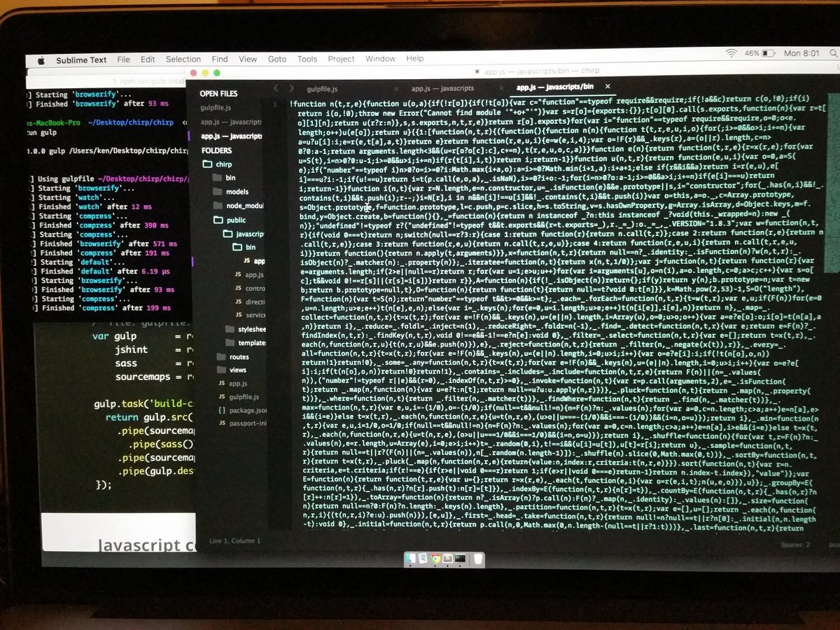The width and height of the screenshot is (840, 630).
Task: Open the Sublime Text application menu
Action: [82, 59]
